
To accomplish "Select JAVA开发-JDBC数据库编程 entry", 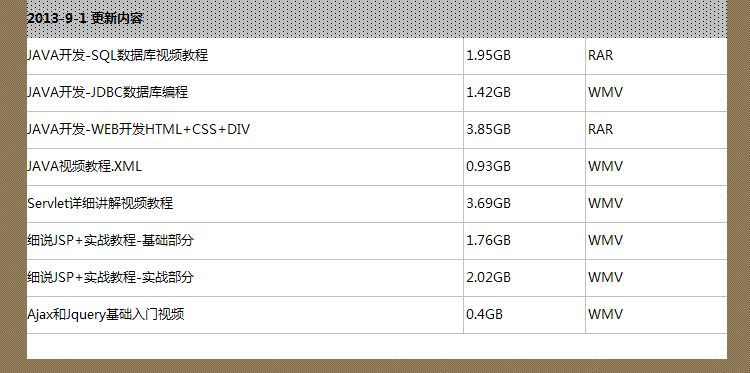I will [108, 92].
